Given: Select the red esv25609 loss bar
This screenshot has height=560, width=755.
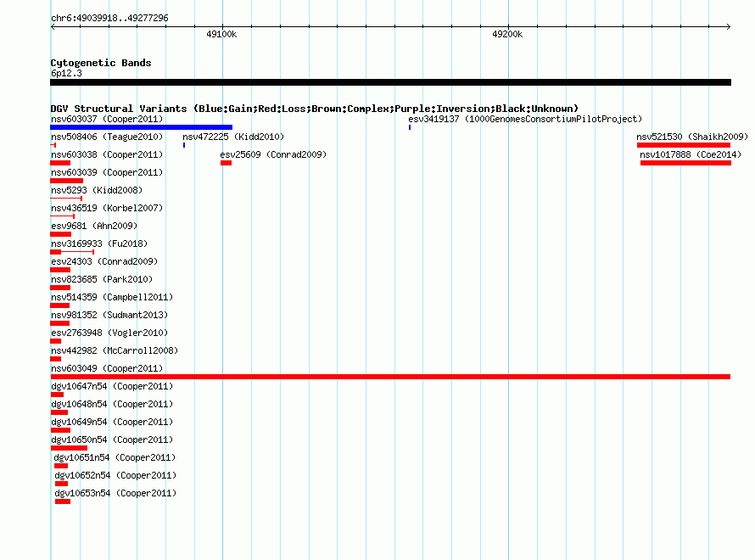Looking at the screenshot, I should [x=226, y=163].
